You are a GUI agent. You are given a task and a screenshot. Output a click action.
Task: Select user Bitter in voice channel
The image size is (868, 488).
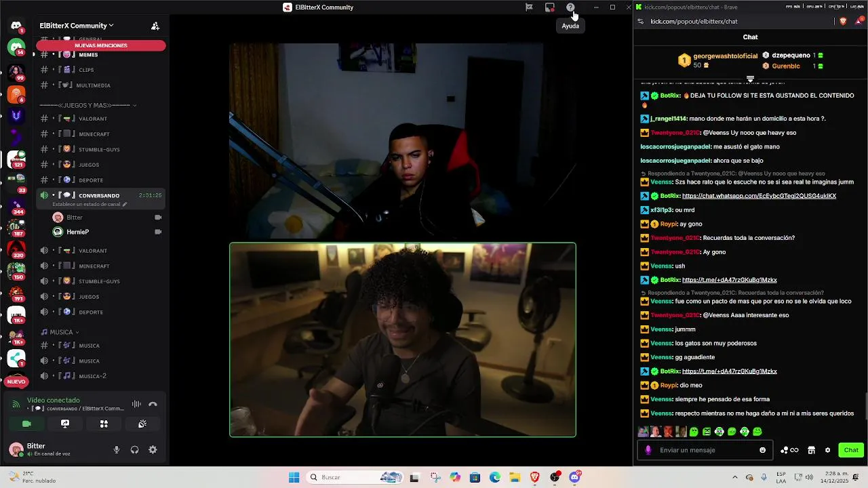click(107, 218)
